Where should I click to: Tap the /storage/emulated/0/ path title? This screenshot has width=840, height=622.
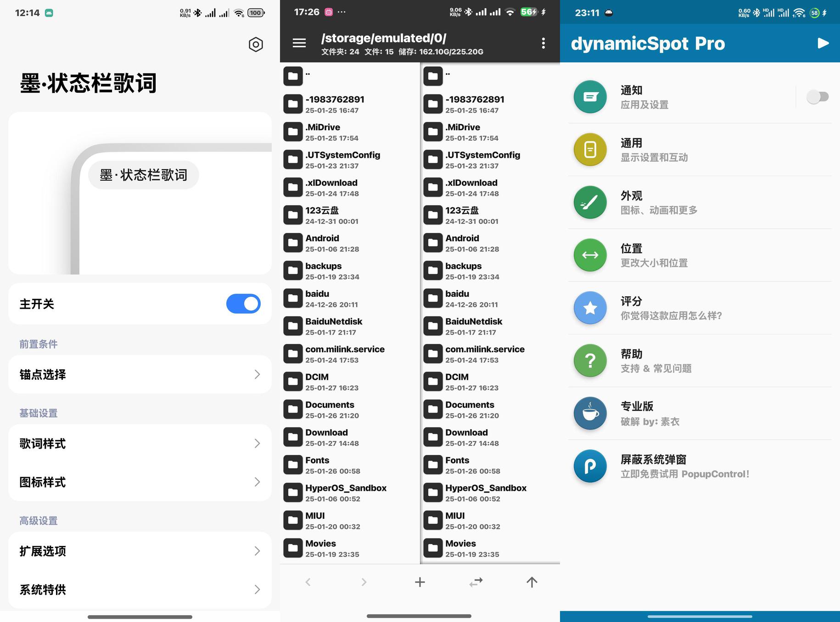384,38
